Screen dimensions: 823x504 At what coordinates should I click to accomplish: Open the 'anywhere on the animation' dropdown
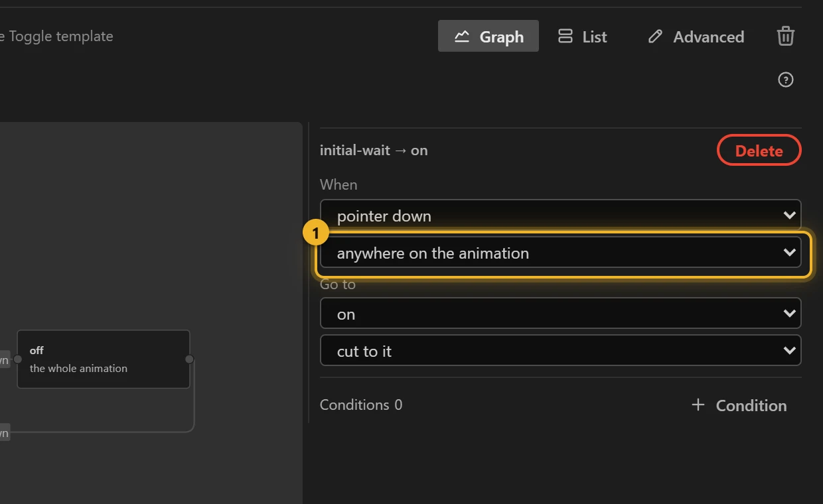(561, 253)
